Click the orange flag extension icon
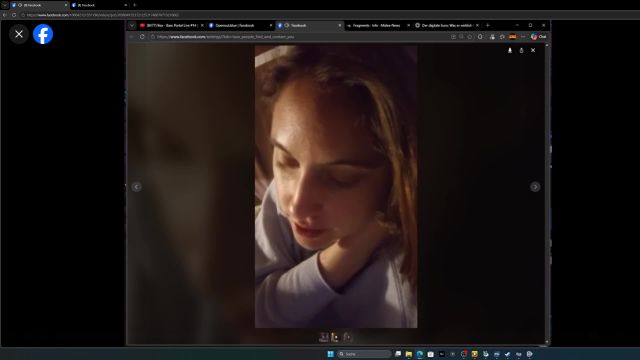The height and width of the screenshot is (360, 640). point(513,37)
